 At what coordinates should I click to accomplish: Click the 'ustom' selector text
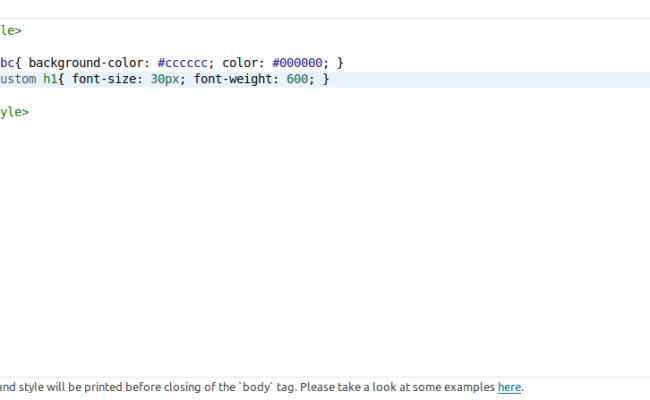(x=18, y=79)
